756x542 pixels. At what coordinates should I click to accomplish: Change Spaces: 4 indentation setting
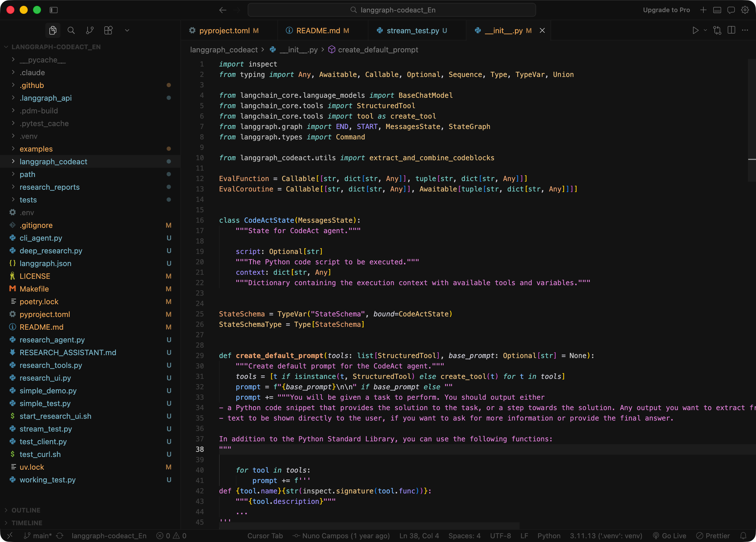coord(464,536)
